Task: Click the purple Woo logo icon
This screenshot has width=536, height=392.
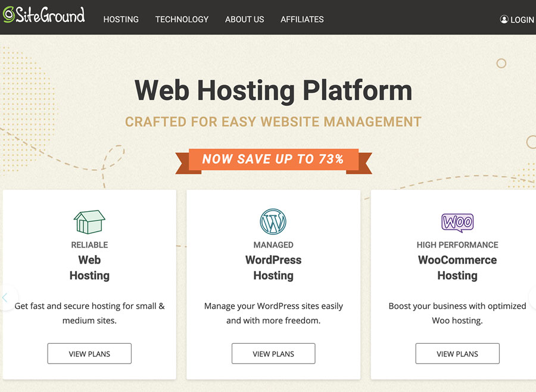Action: (x=457, y=222)
